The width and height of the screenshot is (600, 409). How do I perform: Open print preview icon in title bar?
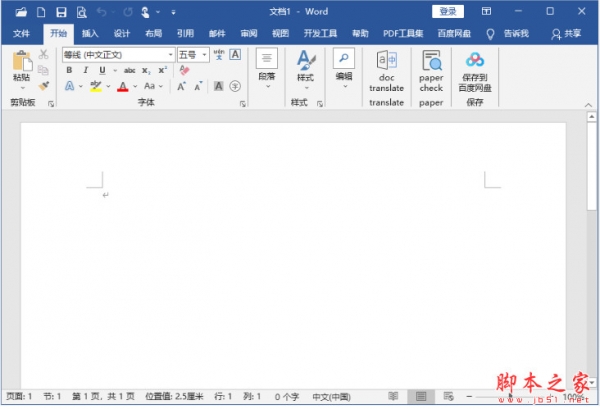(81, 12)
